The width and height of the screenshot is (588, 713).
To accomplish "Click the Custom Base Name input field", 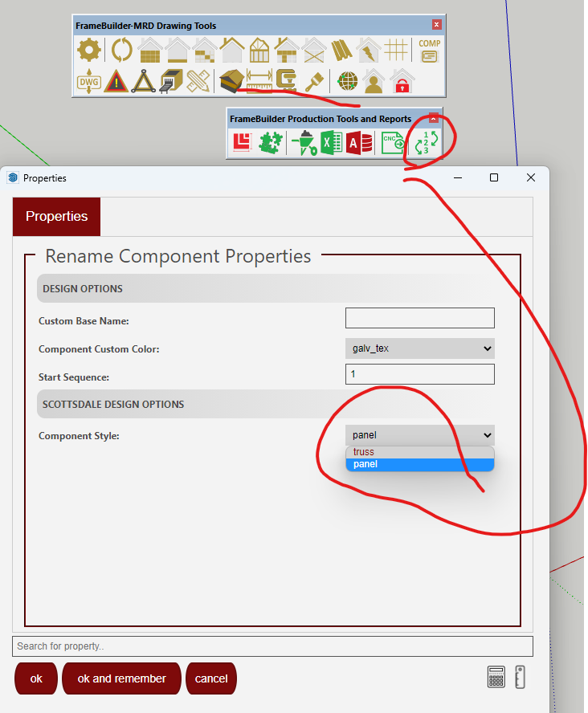I will pos(420,318).
